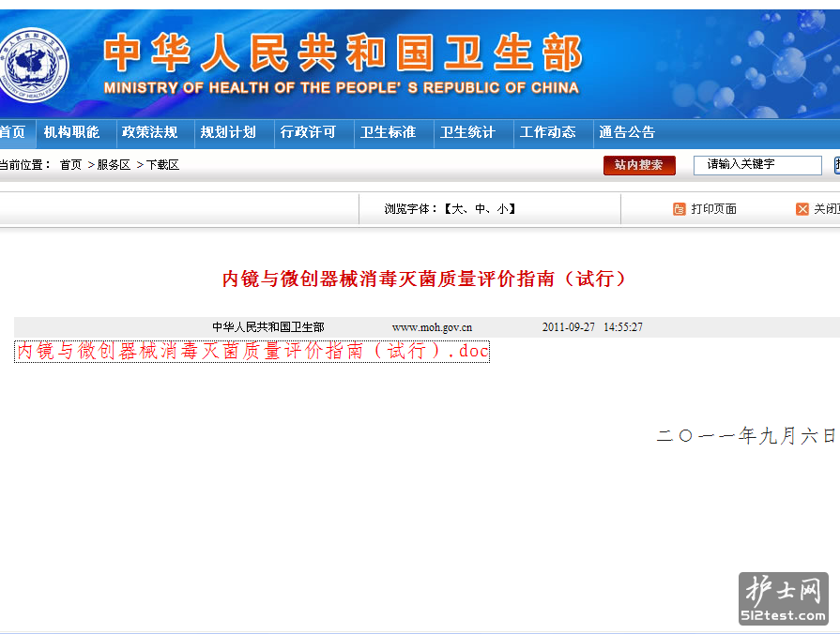Open the 首页 home navigation tab
The height and width of the screenshot is (634, 840).
[x=13, y=132]
